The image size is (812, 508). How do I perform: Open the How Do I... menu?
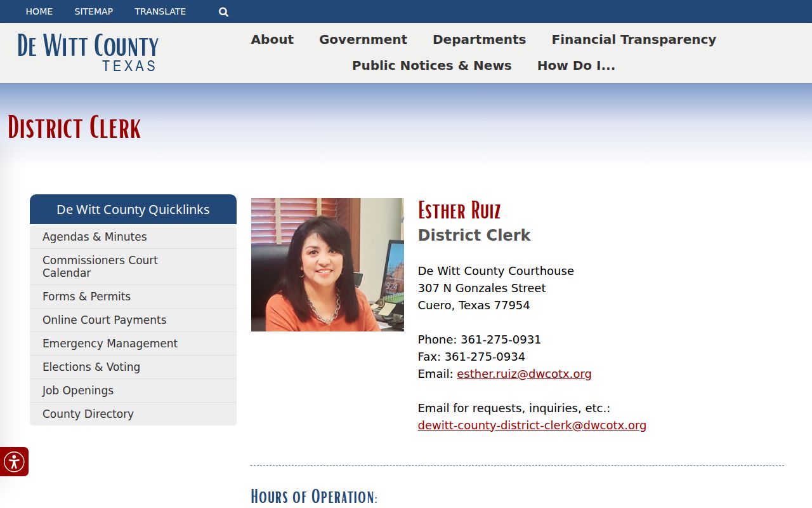(x=576, y=65)
